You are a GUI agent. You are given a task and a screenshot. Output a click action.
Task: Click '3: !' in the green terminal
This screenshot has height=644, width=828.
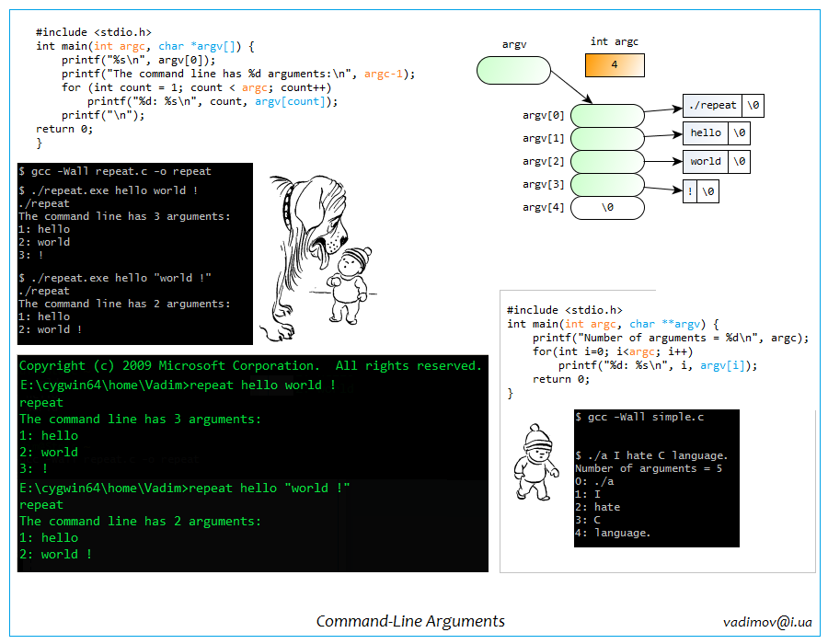pos(34,468)
